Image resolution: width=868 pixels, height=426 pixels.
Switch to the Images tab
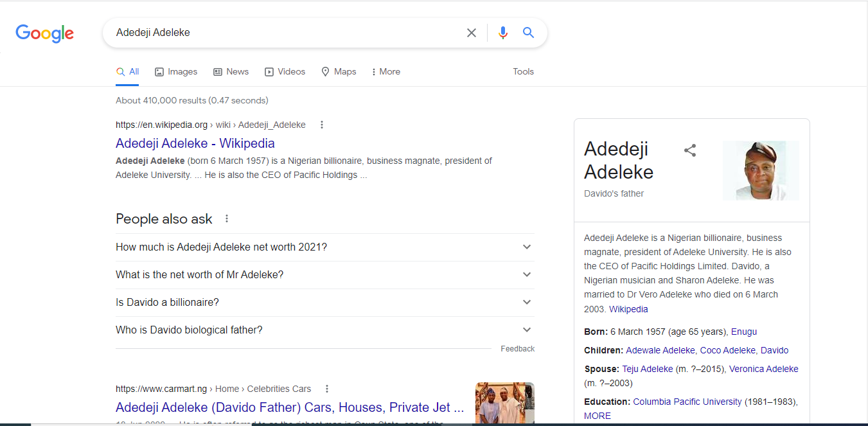coord(176,72)
